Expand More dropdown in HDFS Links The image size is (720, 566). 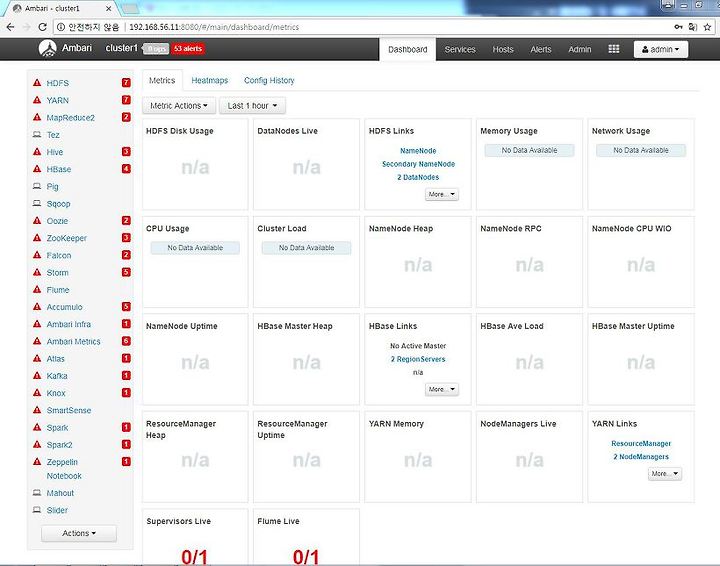point(441,194)
